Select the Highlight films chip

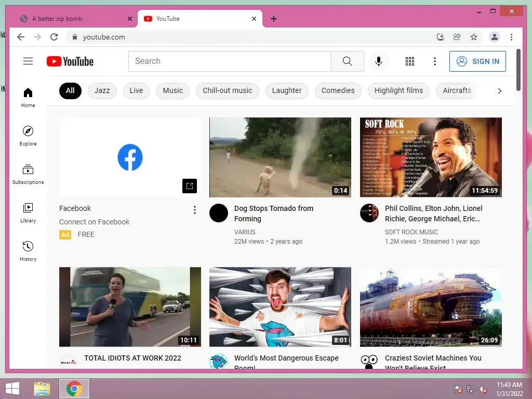click(x=398, y=90)
